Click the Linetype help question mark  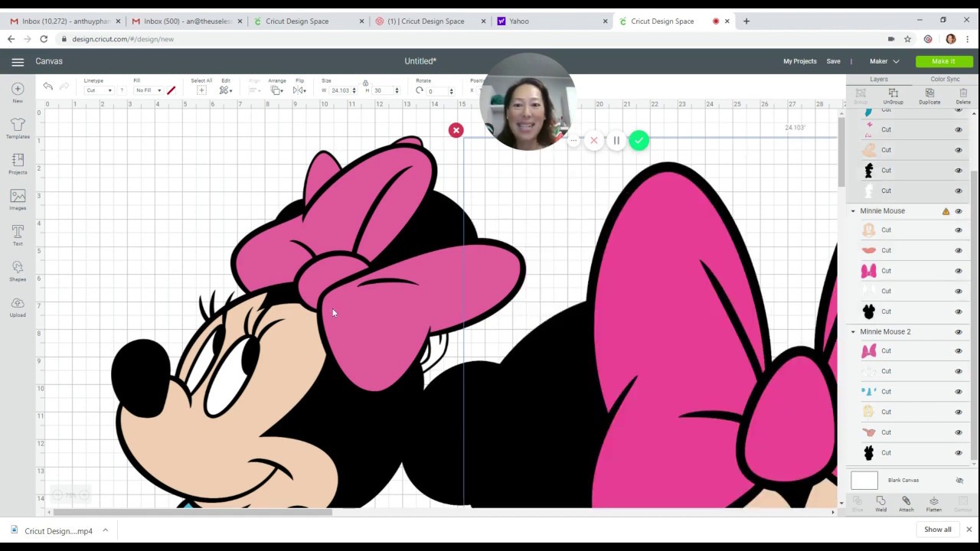click(121, 90)
